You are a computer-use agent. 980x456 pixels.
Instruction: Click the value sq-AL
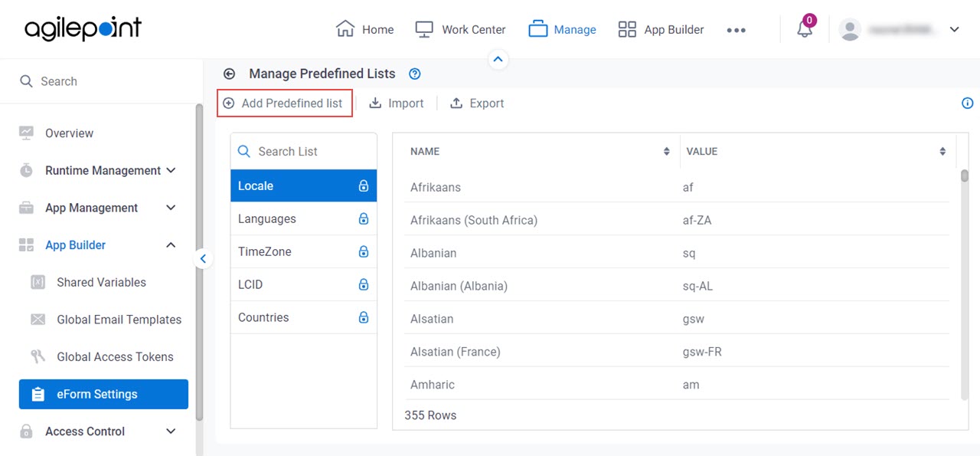[x=697, y=286]
